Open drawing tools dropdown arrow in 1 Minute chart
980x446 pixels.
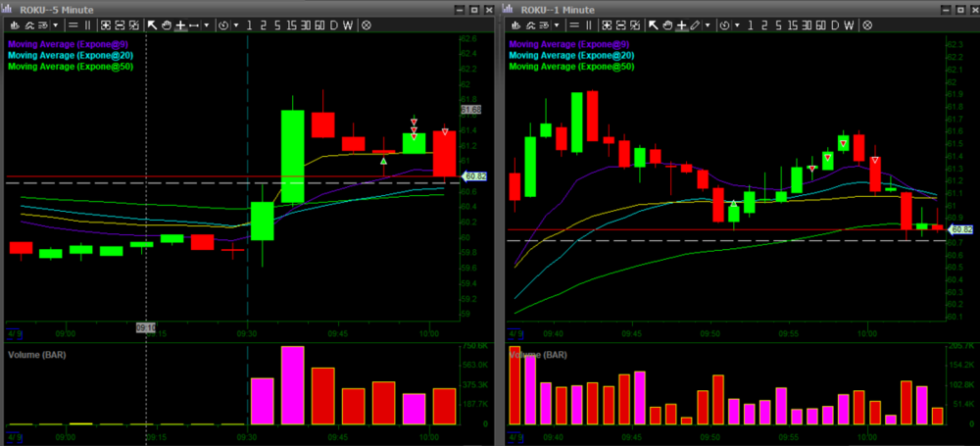[x=708, y=25]
